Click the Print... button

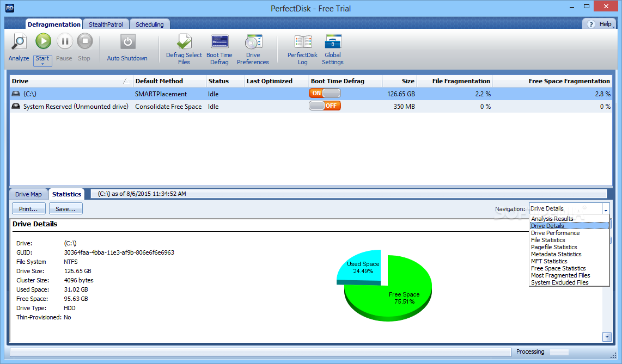(28, 209)
